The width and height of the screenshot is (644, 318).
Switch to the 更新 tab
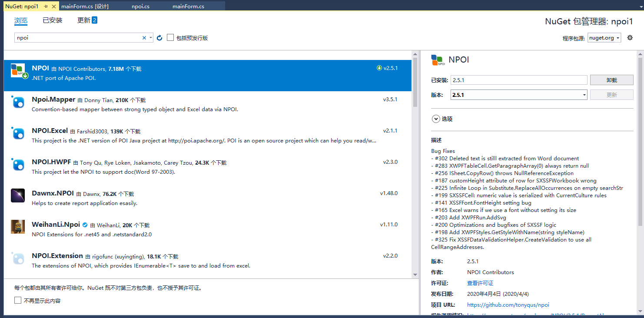point(84,20)
